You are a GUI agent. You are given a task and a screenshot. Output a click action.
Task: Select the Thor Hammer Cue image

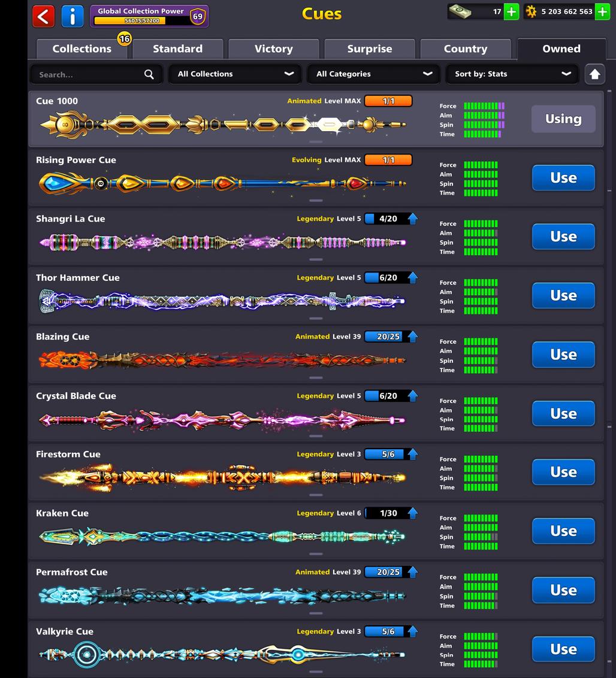(222, 301)
